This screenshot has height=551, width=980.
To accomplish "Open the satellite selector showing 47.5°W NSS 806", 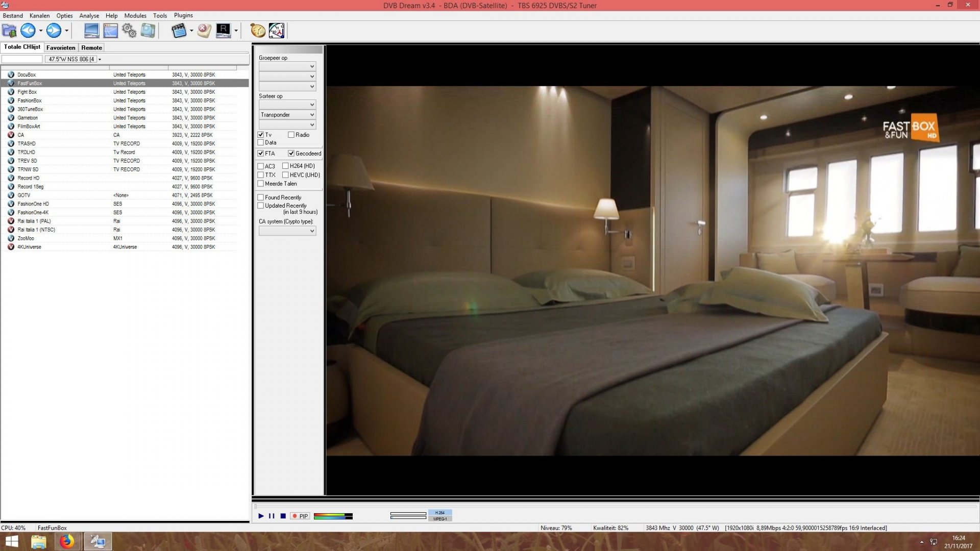I will coord(73,59).
